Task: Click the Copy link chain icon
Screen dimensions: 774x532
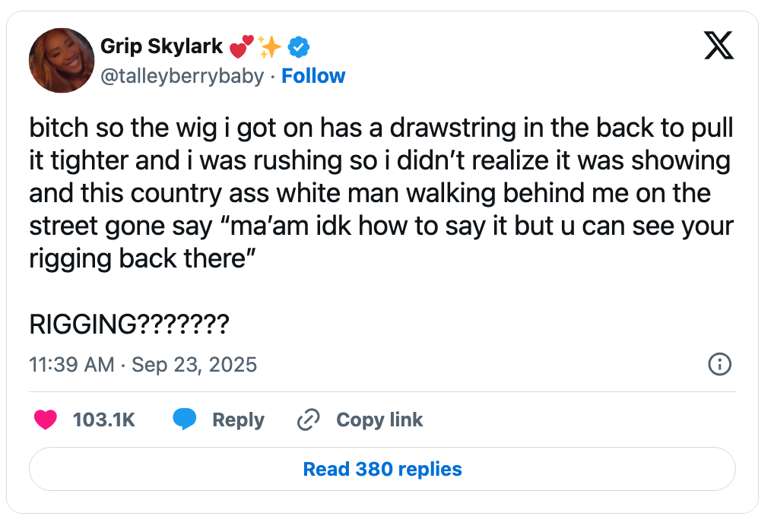Action: [308, 419]
